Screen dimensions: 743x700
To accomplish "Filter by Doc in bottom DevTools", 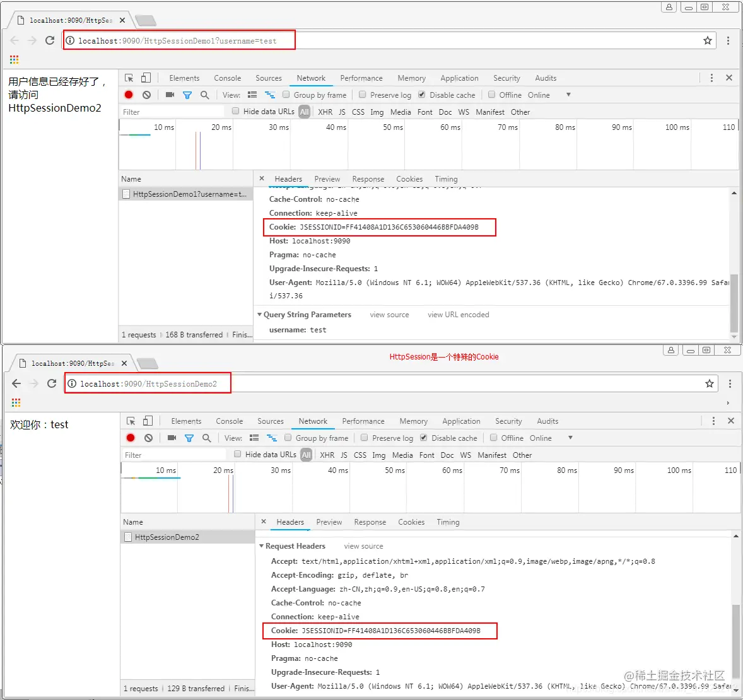I will [x=447, y=455].
